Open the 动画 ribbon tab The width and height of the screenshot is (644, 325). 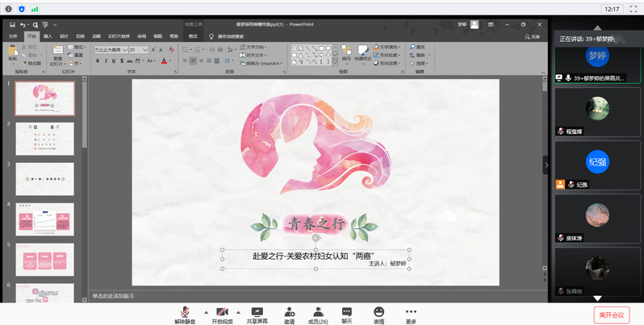(96, 36)
